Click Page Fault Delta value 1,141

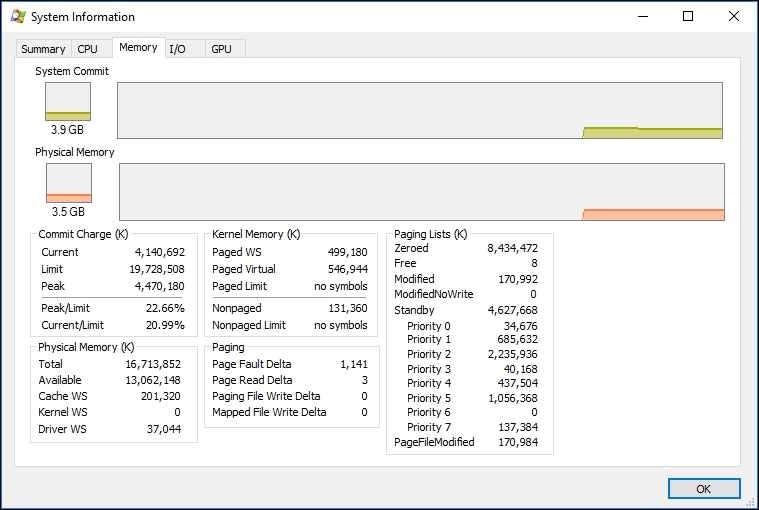[x=354, y=364]
